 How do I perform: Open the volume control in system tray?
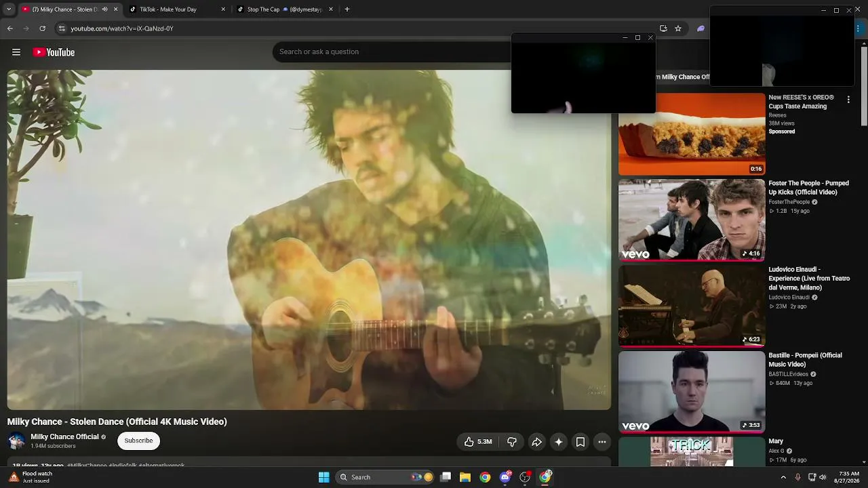click(823, 477)
